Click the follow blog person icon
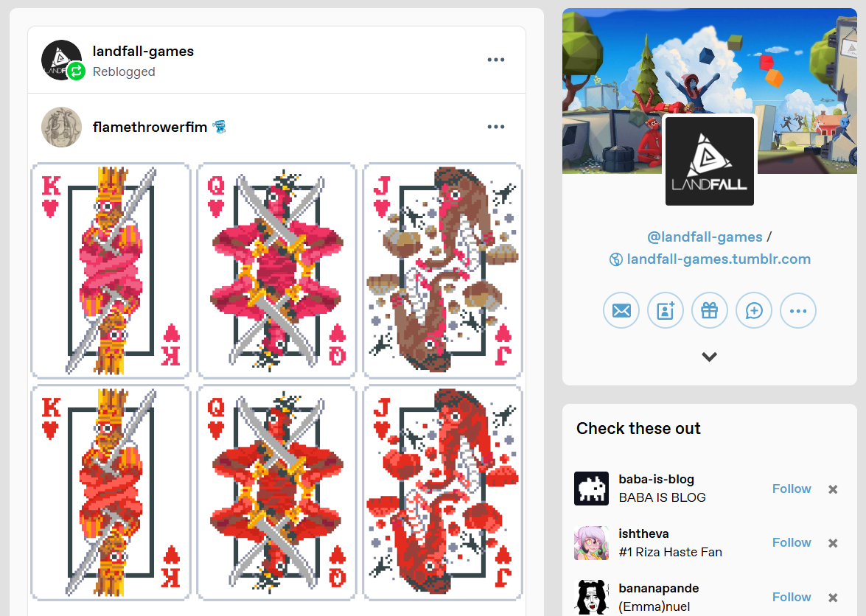 [x=666, y=311]
